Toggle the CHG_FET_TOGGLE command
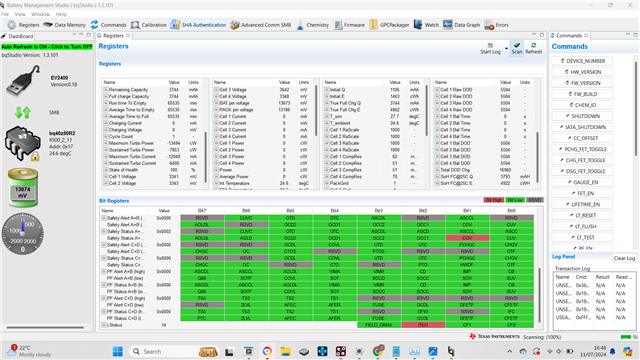Viewport: 640px width, 360px height. (x=582, y=160)
